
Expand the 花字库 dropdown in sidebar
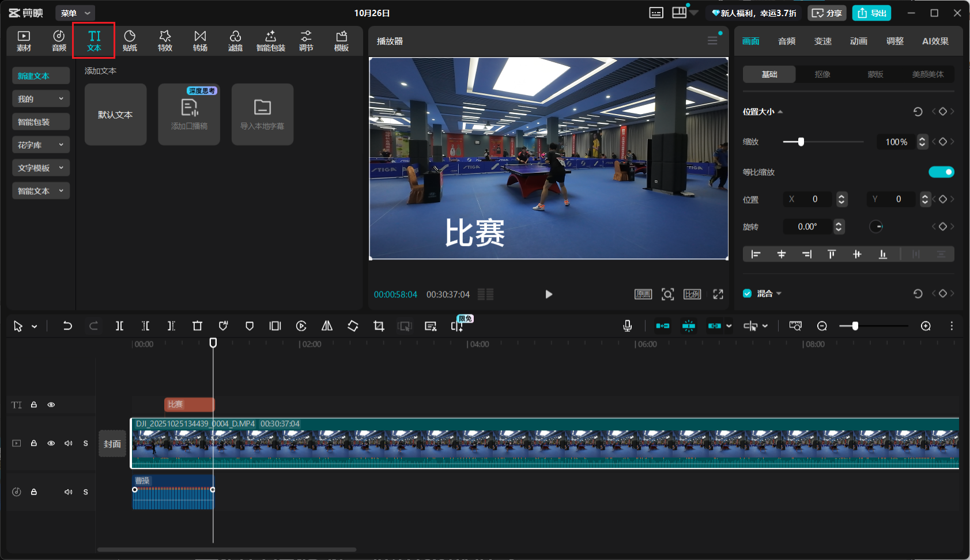(40, 145)
